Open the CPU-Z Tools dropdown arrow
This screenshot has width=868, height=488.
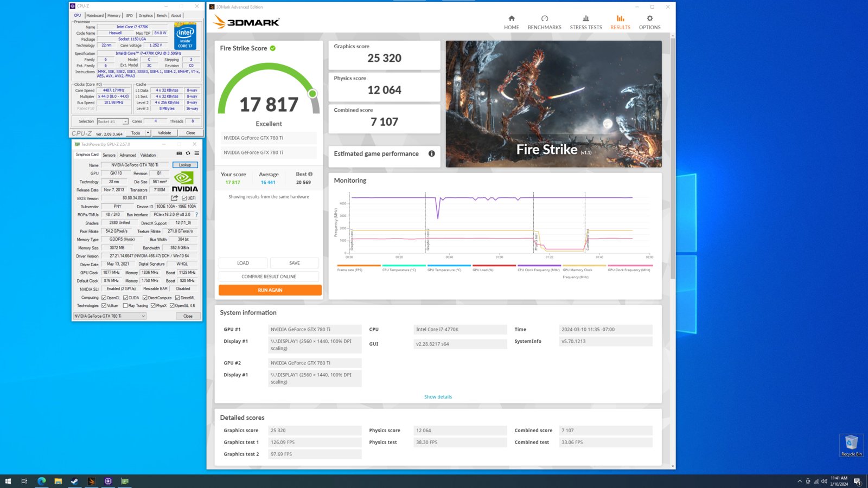click(x=148, y=133)
